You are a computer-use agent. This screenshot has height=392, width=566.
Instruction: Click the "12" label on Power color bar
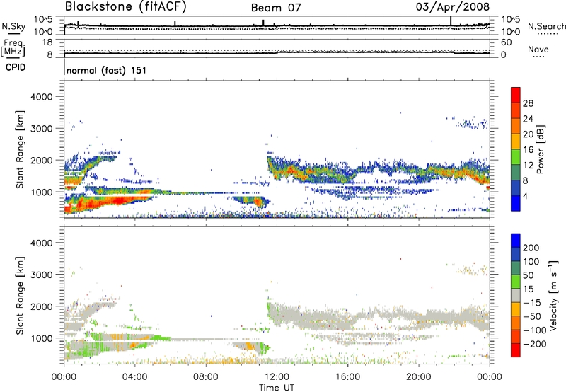[528, 166]
